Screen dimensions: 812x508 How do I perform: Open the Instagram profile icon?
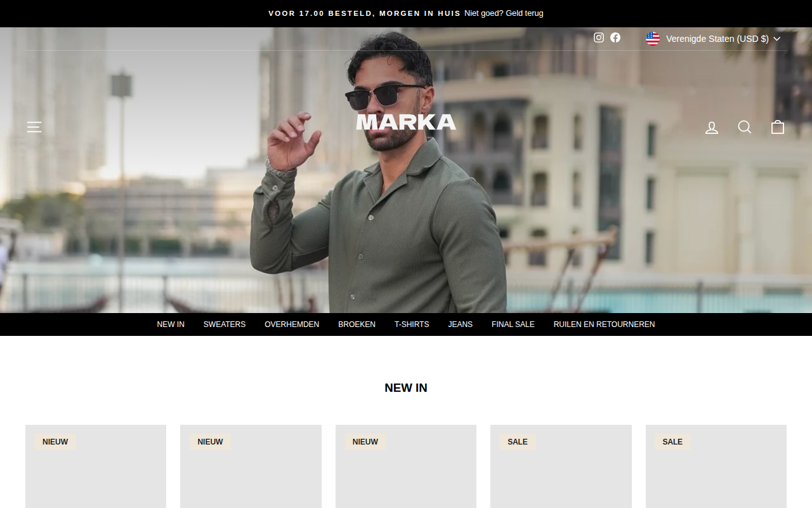(x=599, y=37)
